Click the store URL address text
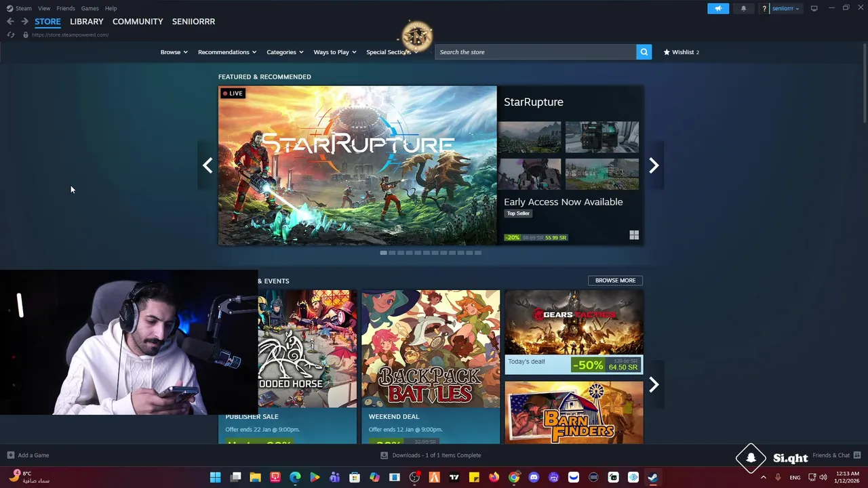 [70, 35]
